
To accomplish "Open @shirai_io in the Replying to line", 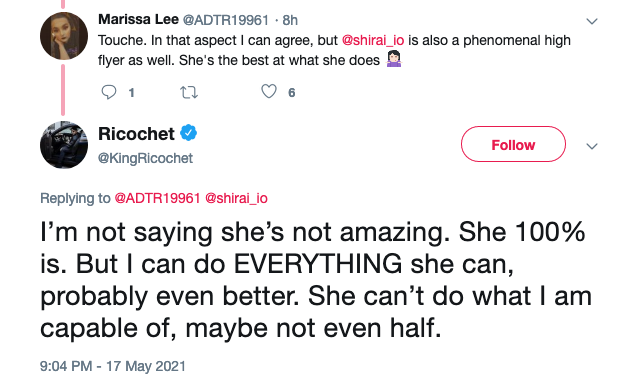I will [236, 198].
